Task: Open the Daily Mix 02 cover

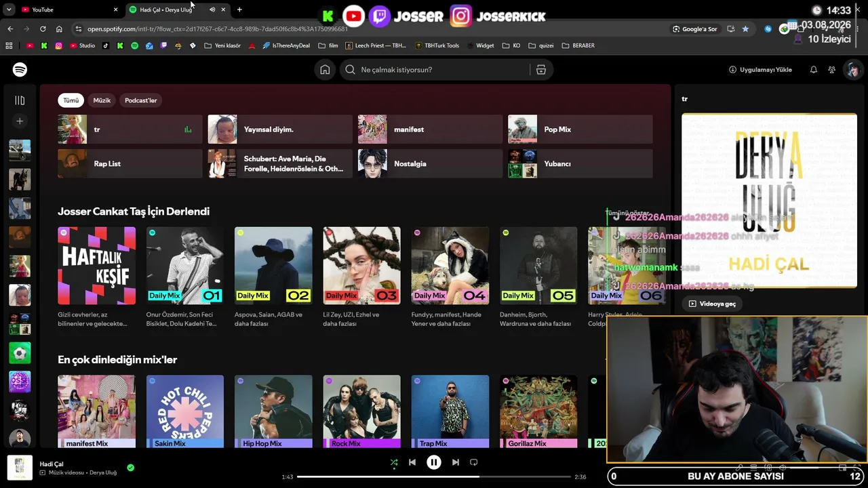Action: point(273,266)
